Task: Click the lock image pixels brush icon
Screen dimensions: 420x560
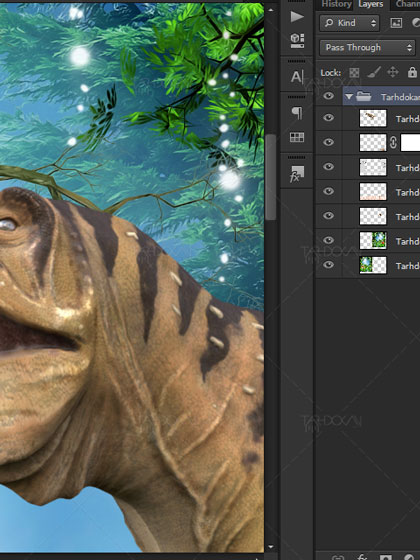Action: [x=373, y=73]
